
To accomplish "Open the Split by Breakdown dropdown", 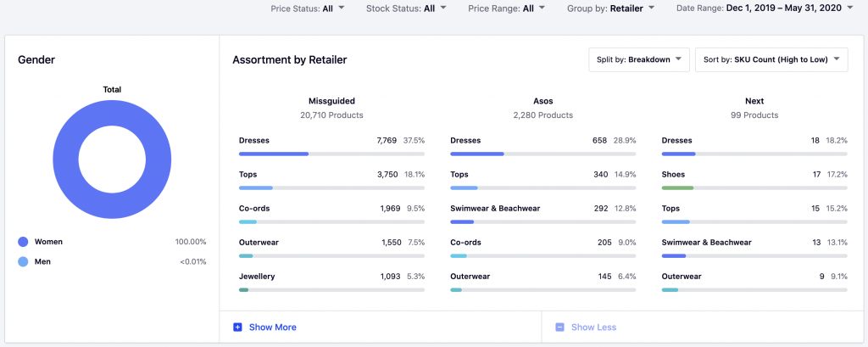I will [638, 59].
